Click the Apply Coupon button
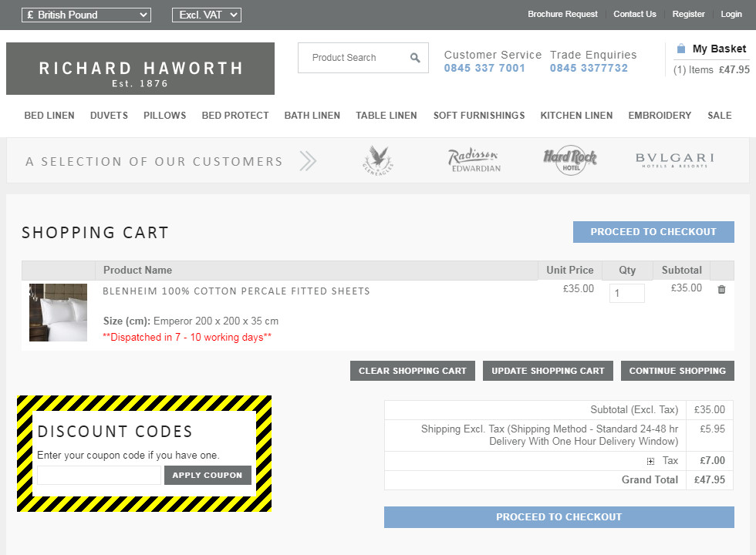This screenshot has width=756, height=555. tap(208, 475)
